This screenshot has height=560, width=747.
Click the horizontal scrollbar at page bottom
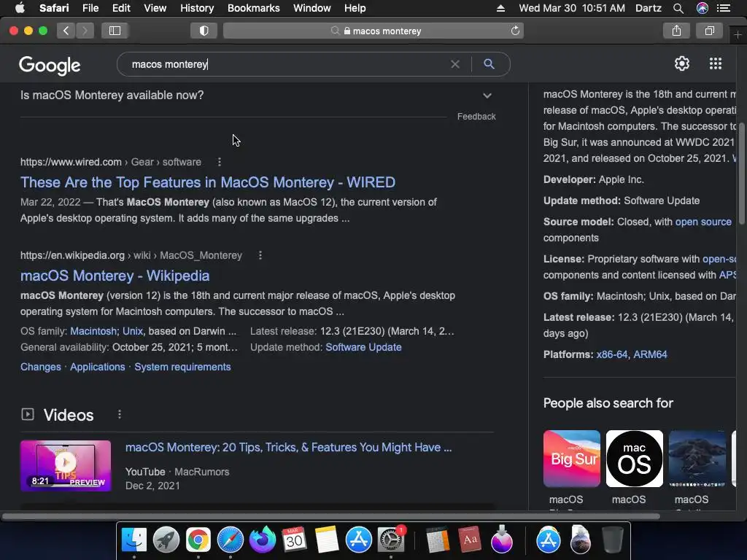331,516
